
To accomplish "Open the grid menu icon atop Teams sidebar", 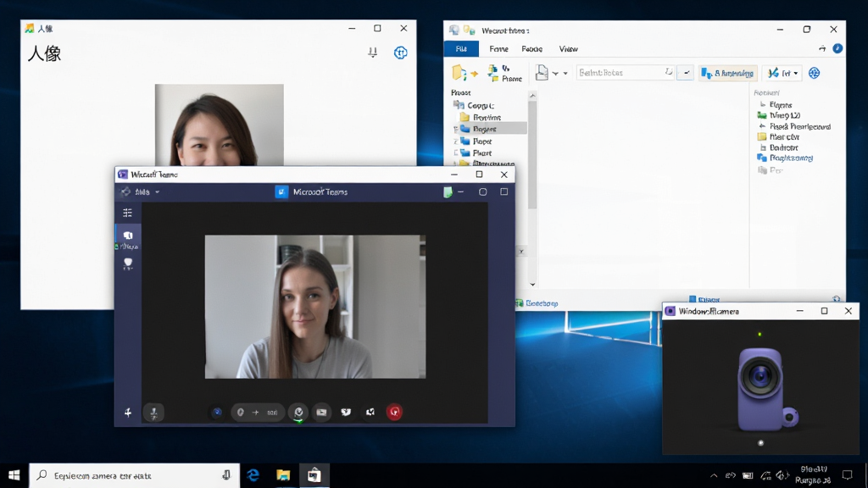I will [127, 213].
